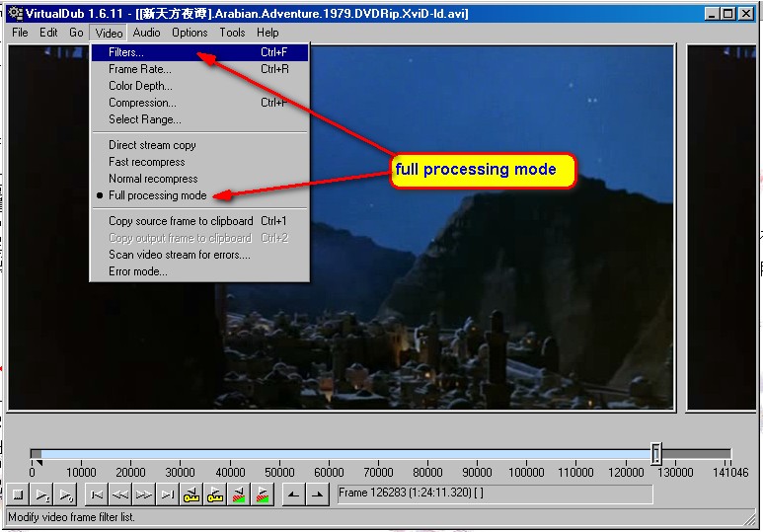Click the Stop playback button

18,494
